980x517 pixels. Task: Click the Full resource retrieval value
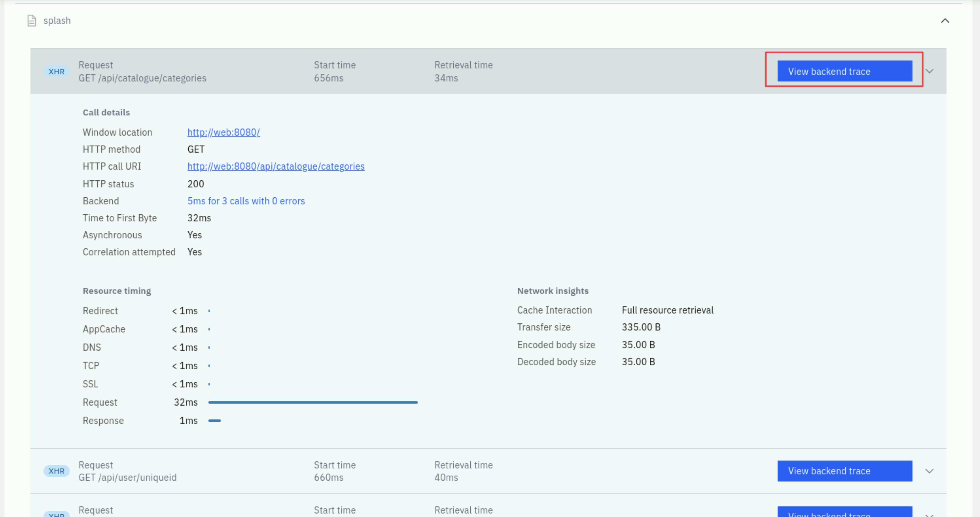[668, 310]
